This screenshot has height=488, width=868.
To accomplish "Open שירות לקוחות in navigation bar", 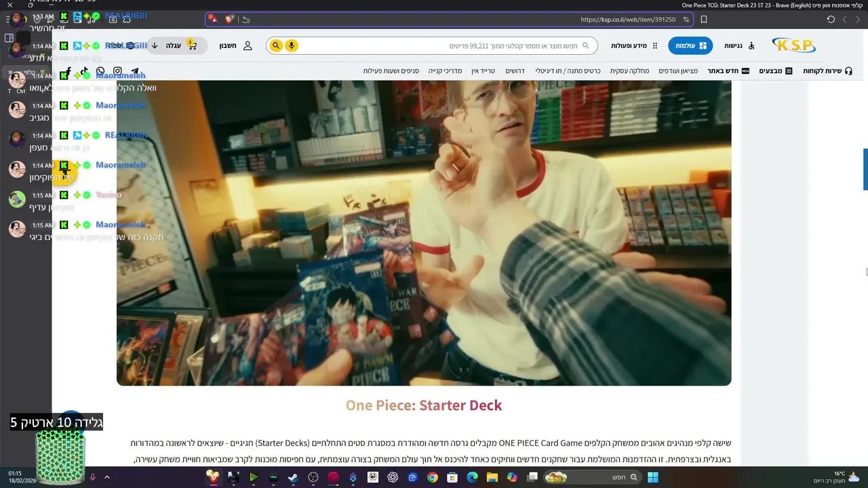I will click(x=827, y=70).
